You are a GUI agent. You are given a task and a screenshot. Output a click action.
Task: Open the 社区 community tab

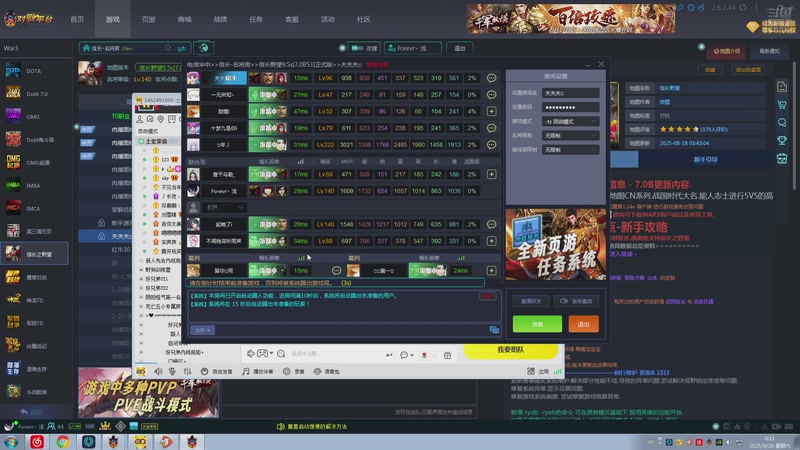click(x=363, y=19)
